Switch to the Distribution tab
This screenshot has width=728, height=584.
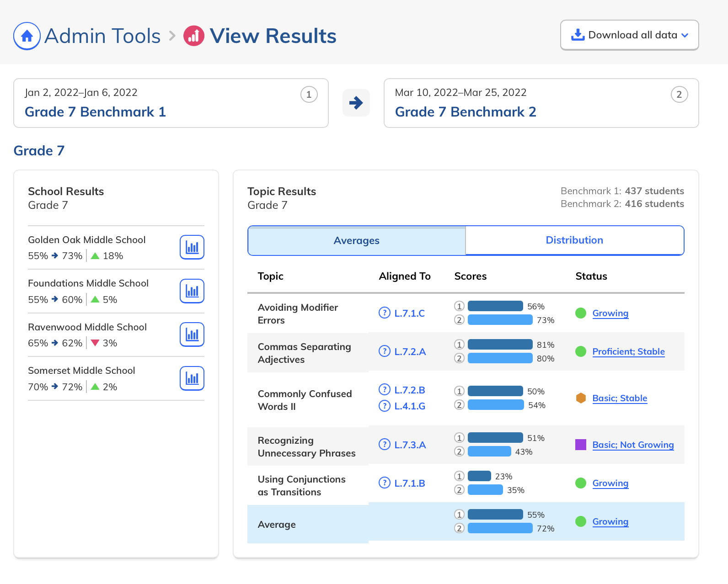(x=574, y=240)
